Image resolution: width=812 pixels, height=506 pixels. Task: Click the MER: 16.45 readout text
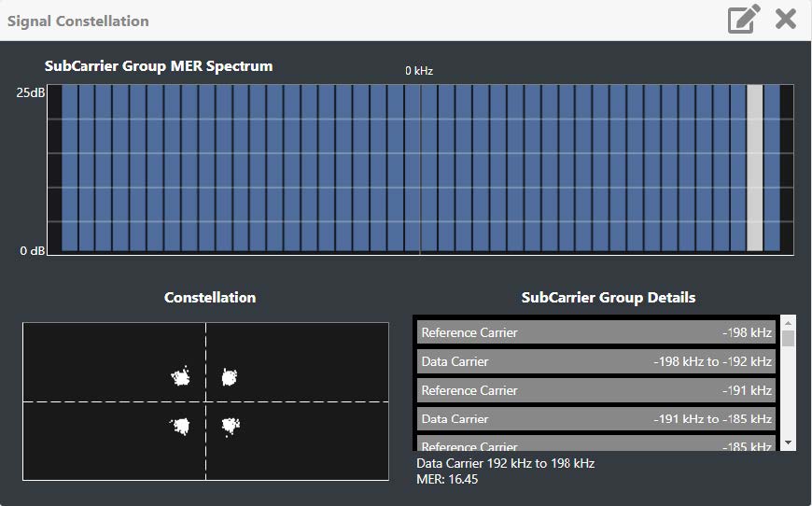pos(446,478)
